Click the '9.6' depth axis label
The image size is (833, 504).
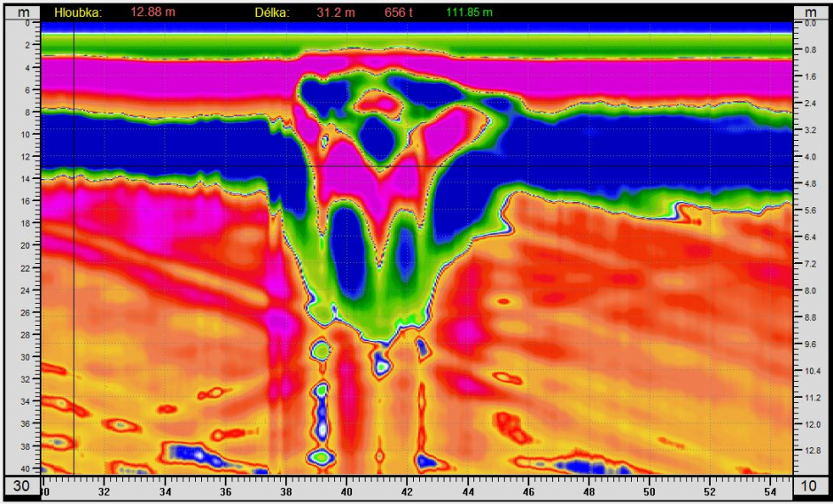[x=810, y=344]
